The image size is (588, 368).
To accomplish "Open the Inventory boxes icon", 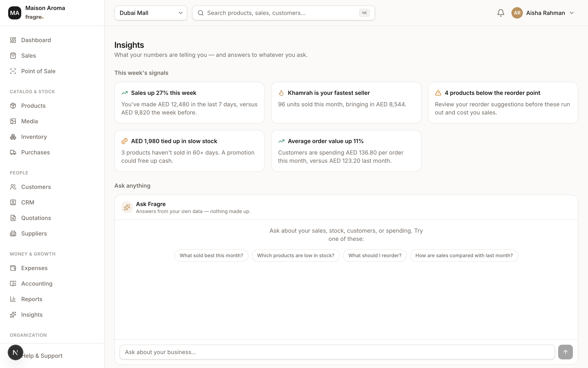I will [x=13, y=137].
